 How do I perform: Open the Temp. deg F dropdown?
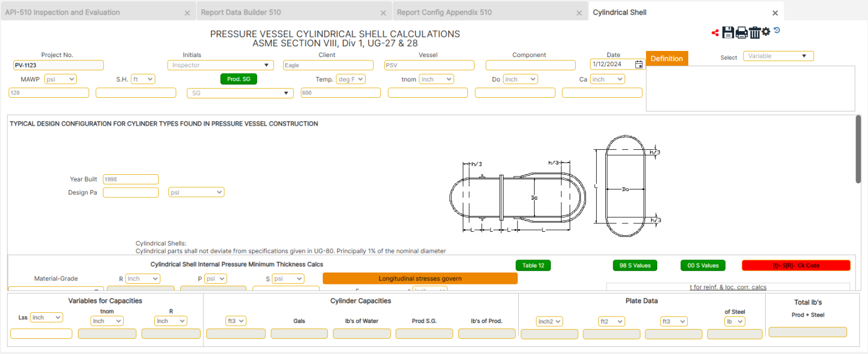pos(350,79)
